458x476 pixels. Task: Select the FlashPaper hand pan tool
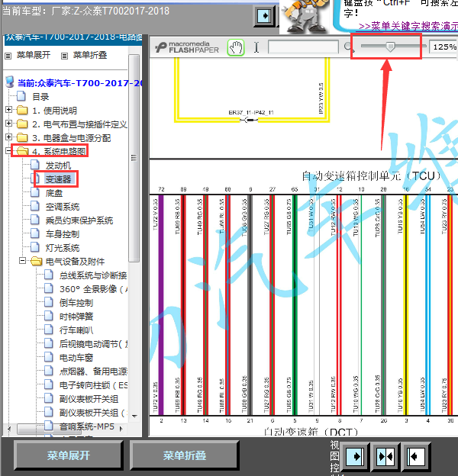[236, 47]
